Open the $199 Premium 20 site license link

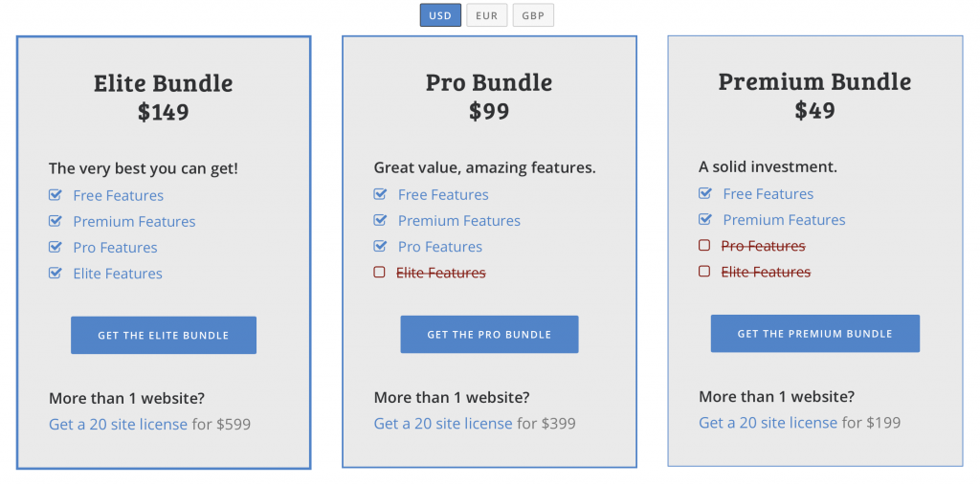[768, 422]
